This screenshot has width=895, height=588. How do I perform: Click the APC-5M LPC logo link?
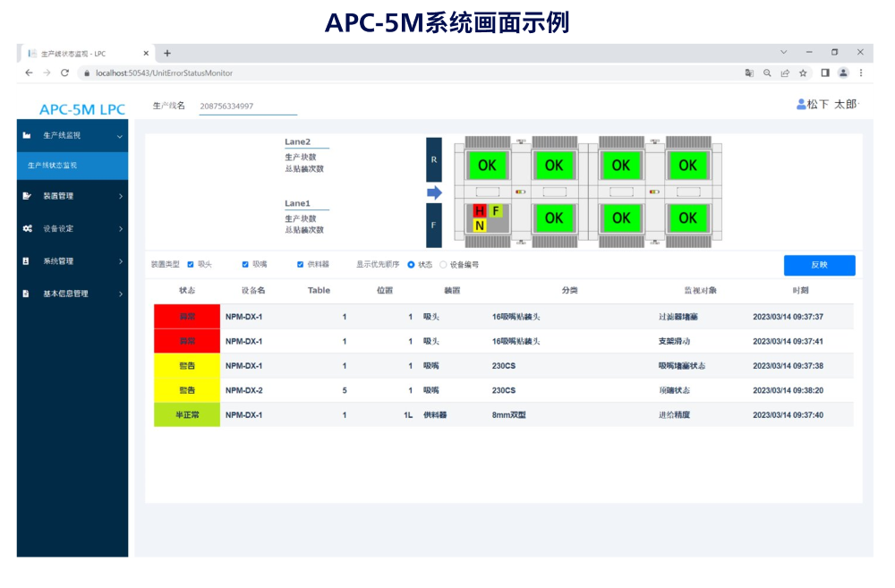pyautogui.click(x=82, y=109)
